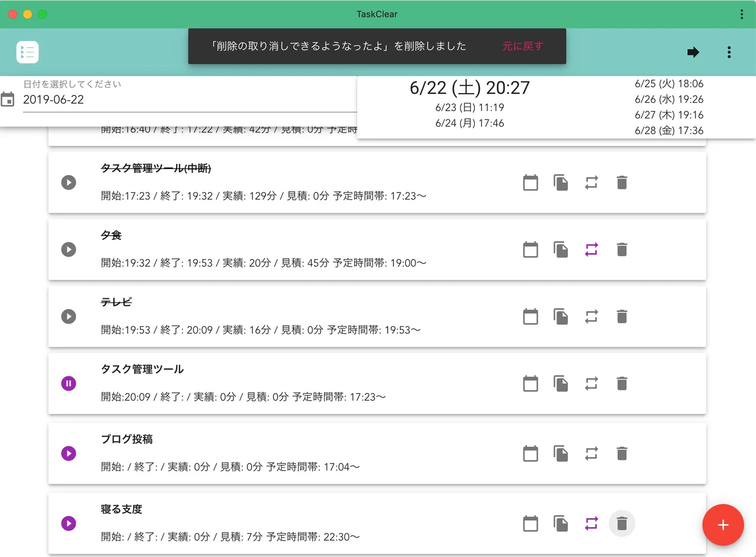This screenshot has width=756, height=557.
Task: Open the calendar icon beside date field
Action: 8,99
